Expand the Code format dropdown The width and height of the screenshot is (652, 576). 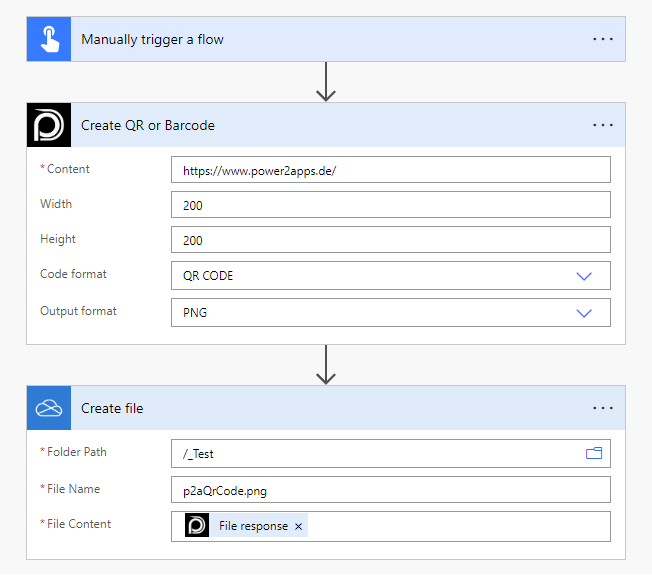[x=584, y=276]
